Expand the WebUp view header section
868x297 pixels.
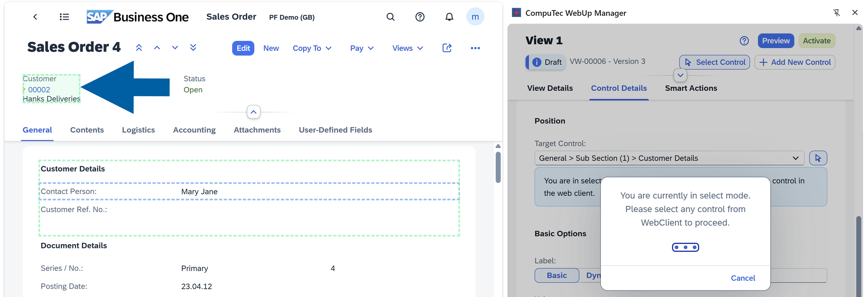click(x=680, y=75)
